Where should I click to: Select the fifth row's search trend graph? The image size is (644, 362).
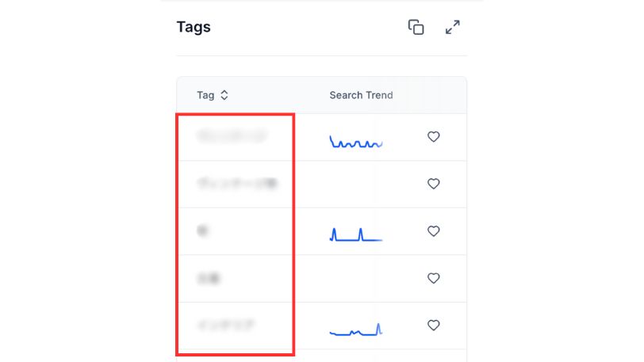coord(356,330)
